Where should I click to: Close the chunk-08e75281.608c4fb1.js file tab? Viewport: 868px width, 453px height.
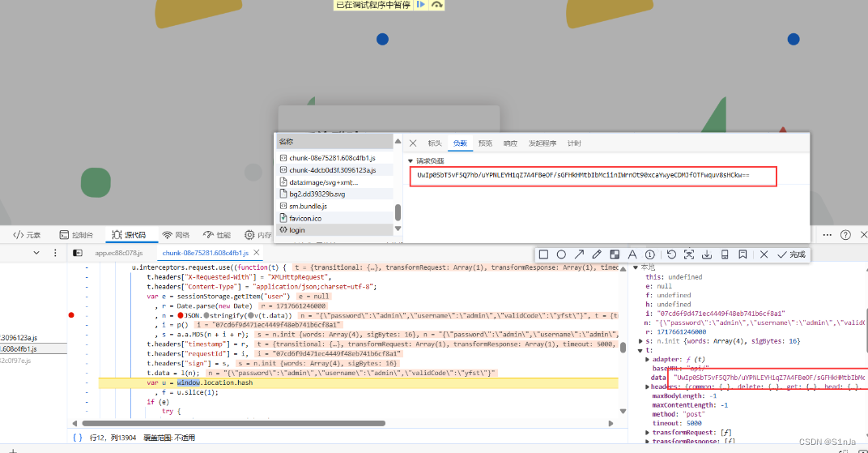[257, 253]
